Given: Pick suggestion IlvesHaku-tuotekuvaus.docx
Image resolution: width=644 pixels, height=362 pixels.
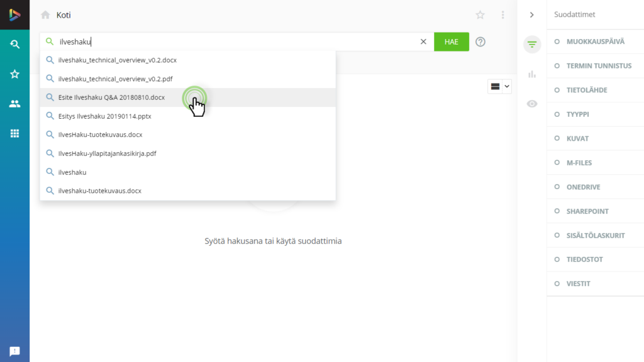Looking at the screenshot, I should coord(187,134).
